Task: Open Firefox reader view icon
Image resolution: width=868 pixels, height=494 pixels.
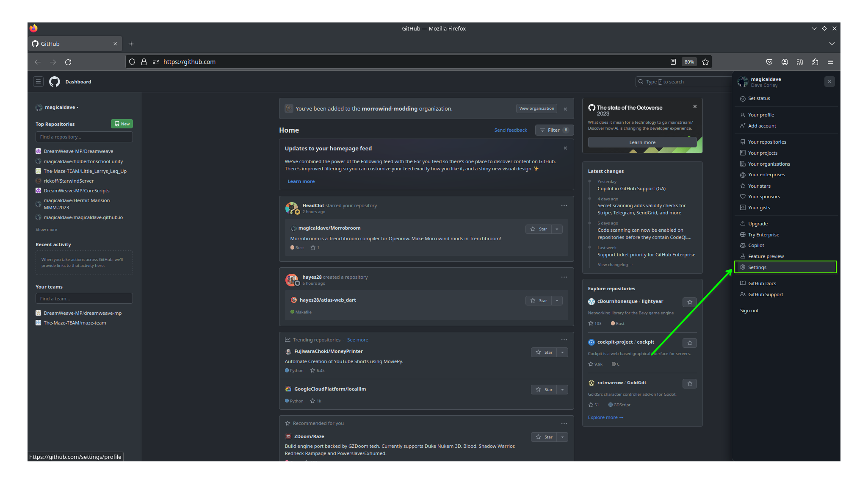Action: tap(673, 62)
